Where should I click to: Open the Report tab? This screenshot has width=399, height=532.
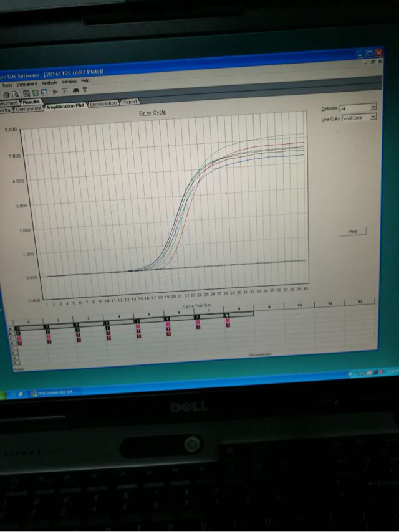[x=130, y=102]
